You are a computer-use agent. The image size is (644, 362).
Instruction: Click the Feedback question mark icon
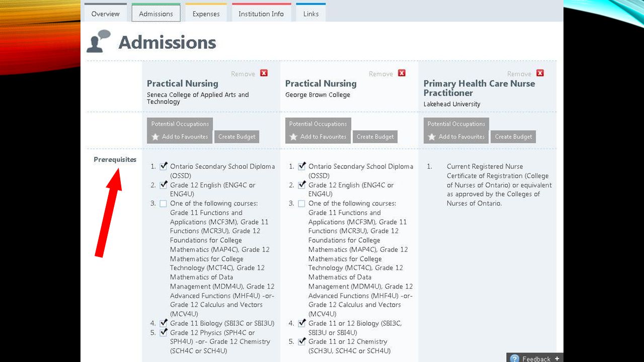click(x=514, y=358)
